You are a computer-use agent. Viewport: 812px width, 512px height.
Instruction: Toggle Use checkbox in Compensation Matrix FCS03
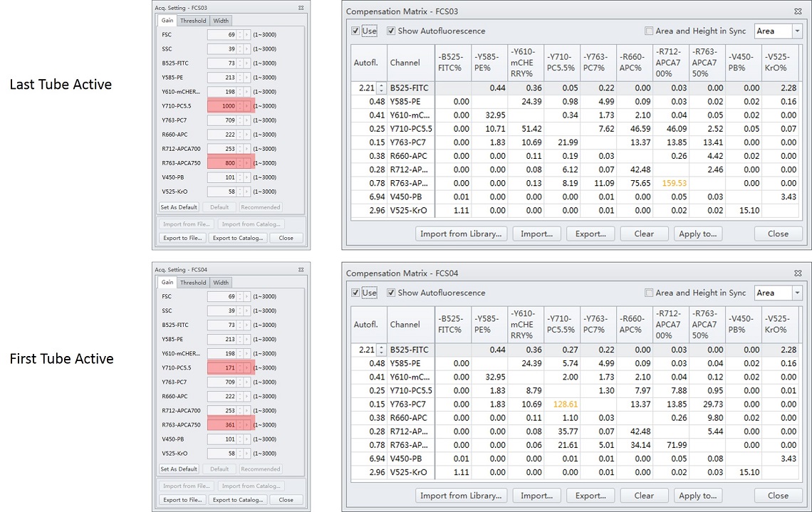[355, 31]
